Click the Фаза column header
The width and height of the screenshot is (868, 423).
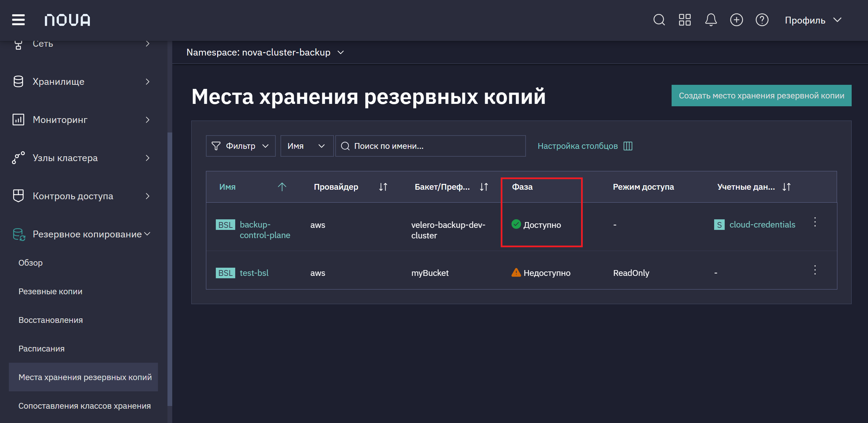pyautogui.click(x=522, y=187)
